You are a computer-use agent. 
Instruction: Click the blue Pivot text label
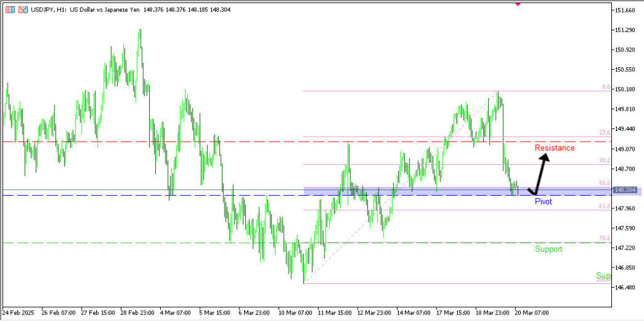[x=543, y=202]
